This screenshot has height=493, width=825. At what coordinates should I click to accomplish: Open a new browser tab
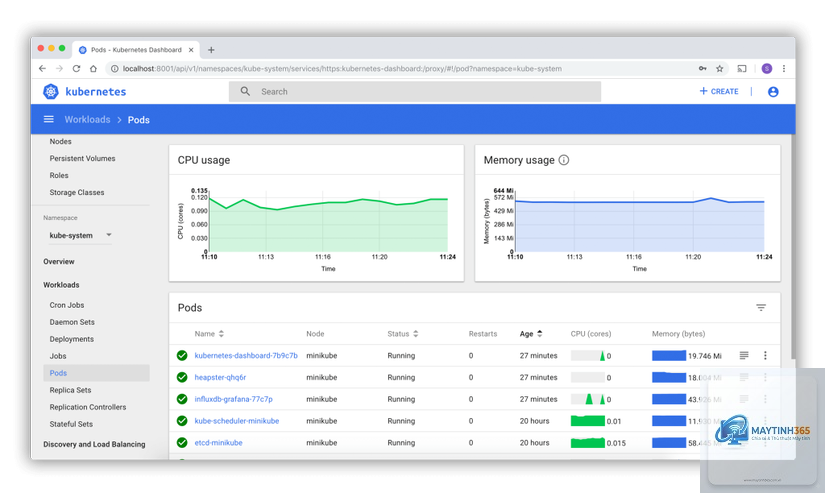click(211, 50)
